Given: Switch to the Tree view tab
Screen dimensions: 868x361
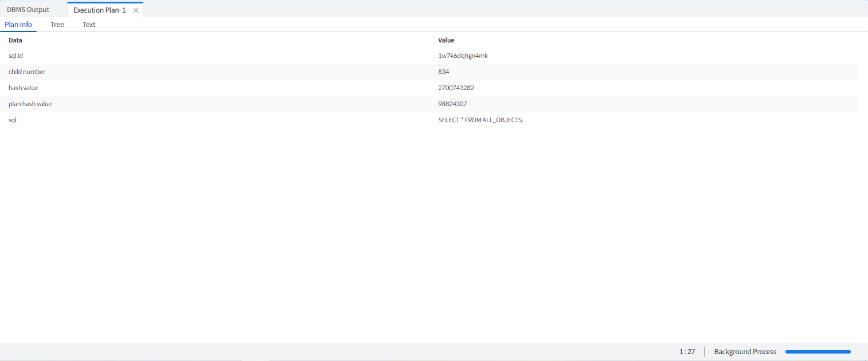Looking at the screenshot, I should (x=57, y=25).
